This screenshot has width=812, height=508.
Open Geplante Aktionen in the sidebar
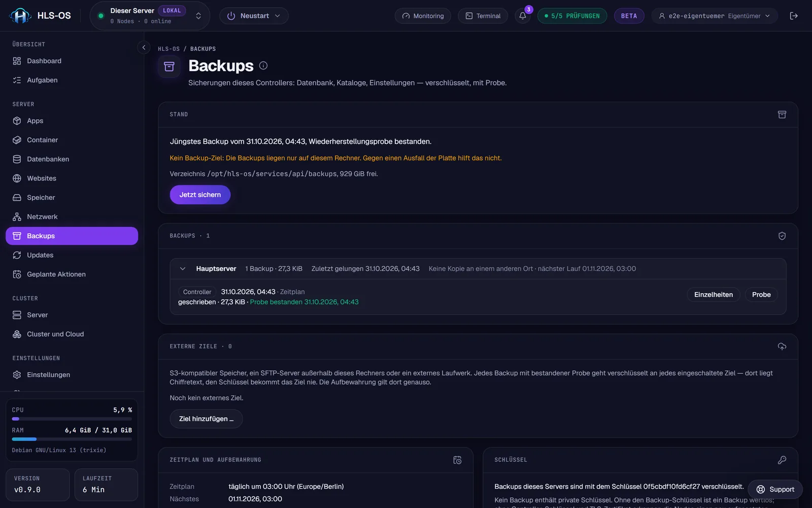click(72, 274)
